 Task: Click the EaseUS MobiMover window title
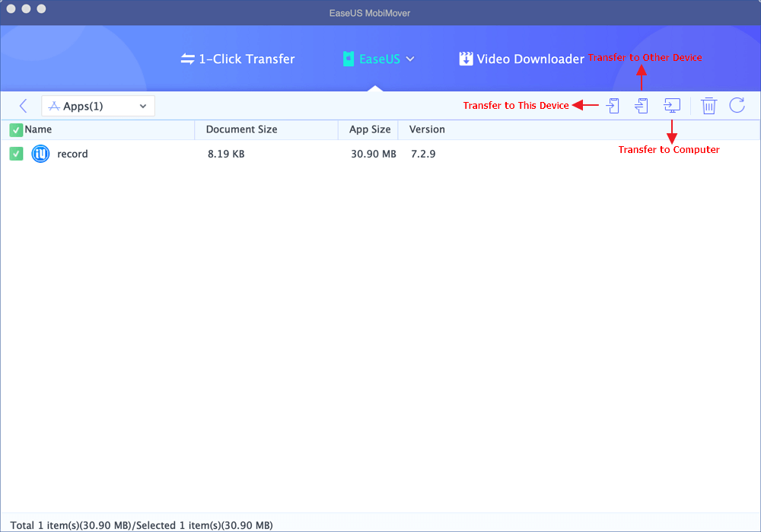pos(369,13)
